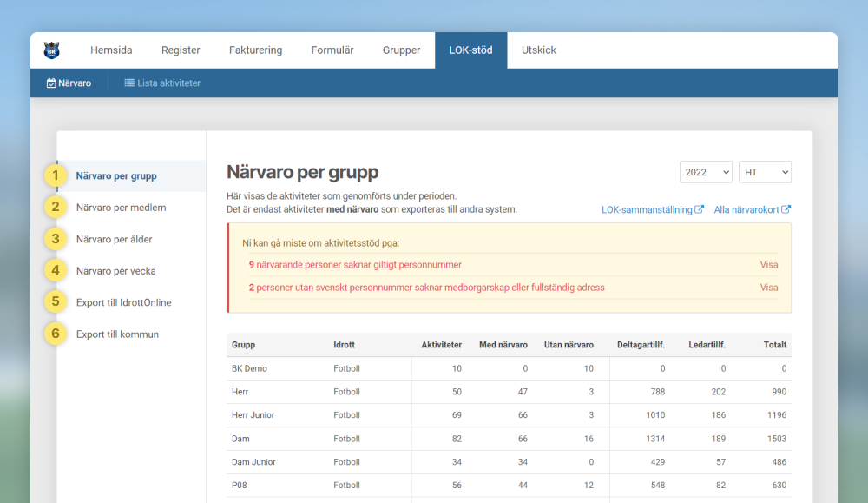The width and height of the screenshot is (868, 503).
Task: Click Aktiviteter value 69 in Herr Junior row
Action: point(457,415)
